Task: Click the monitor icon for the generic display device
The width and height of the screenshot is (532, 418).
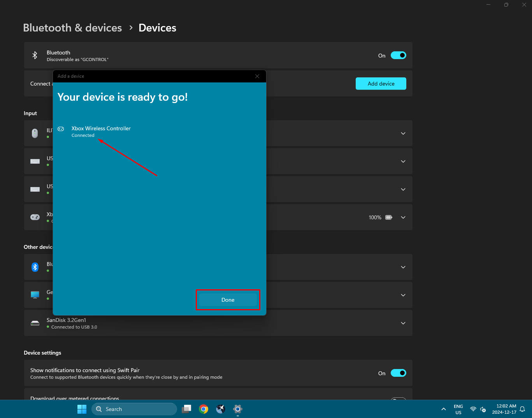Action: pos(35,295)
